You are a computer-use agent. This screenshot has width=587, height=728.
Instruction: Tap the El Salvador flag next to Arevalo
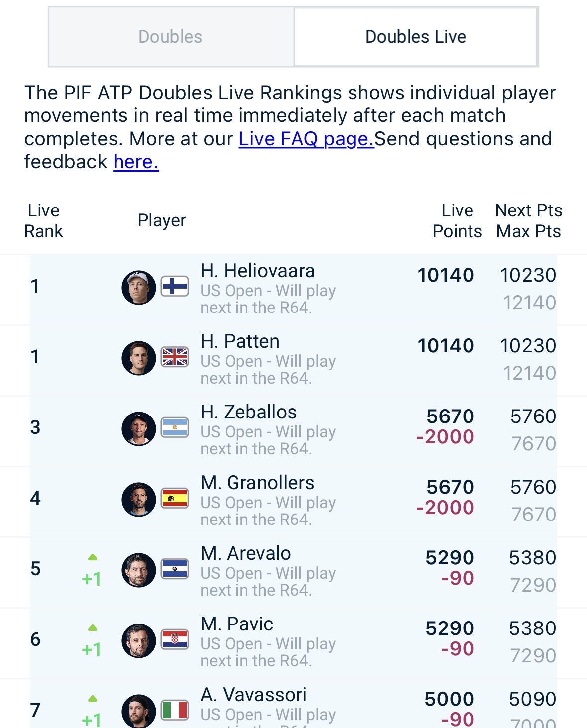175,569
